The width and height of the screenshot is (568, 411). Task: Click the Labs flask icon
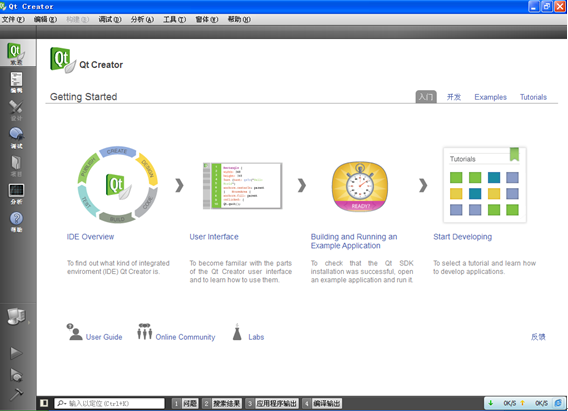click(x=237, y=332)
